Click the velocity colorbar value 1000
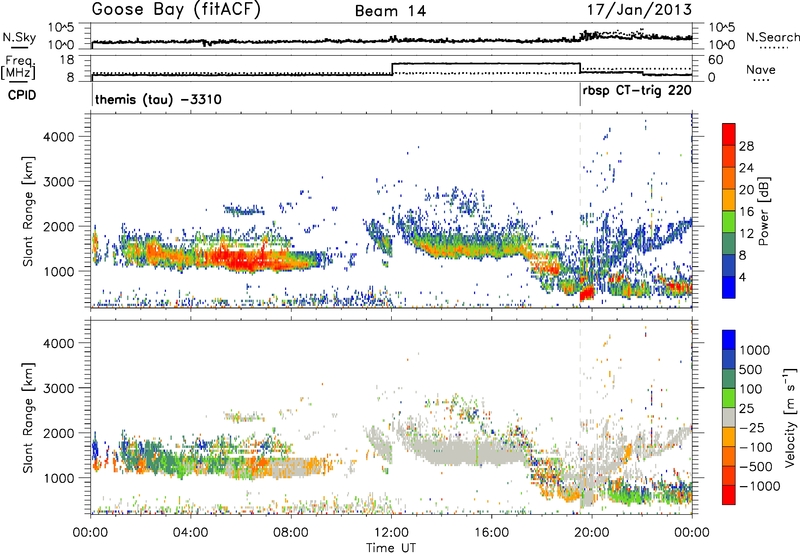This screenshot has width=800, height=554. (x=754, y=350)
